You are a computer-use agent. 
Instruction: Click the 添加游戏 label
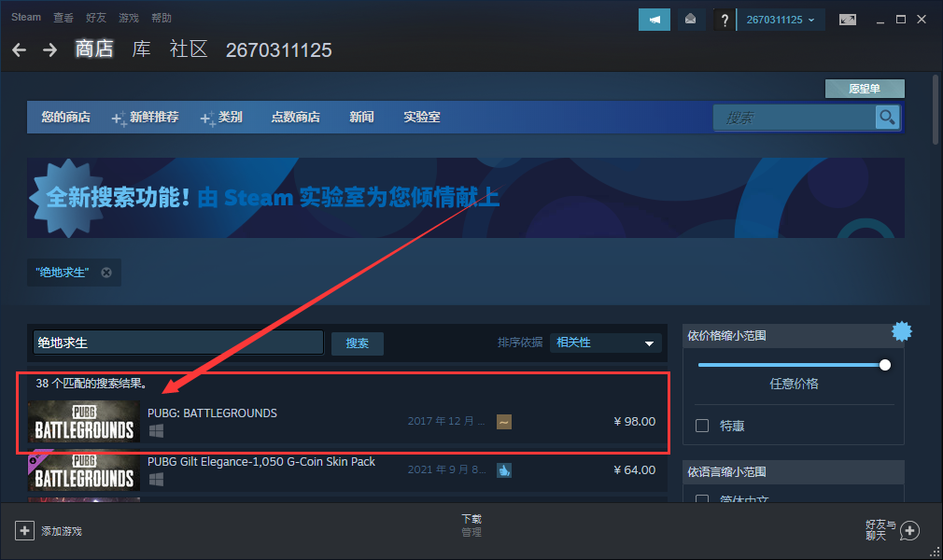[x=62, y=532]
